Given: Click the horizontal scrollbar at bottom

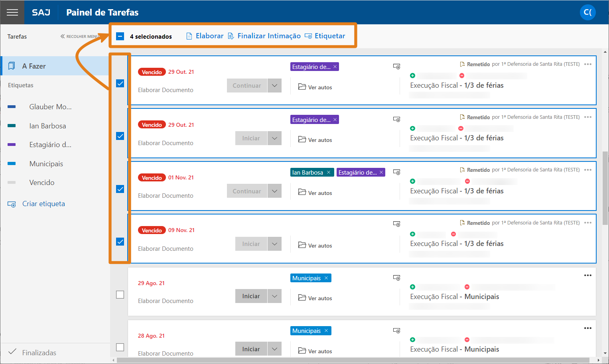Looking at the screenshot, I should 353,360.
